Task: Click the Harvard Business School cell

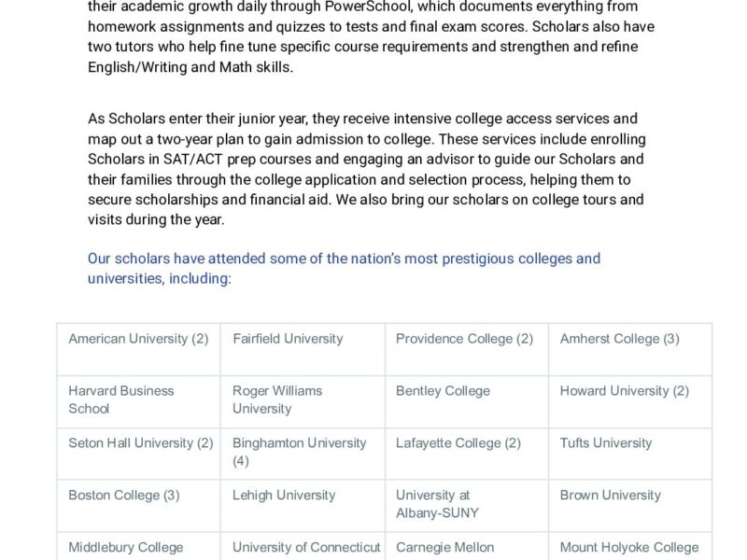Action: [x=121, y=399]
